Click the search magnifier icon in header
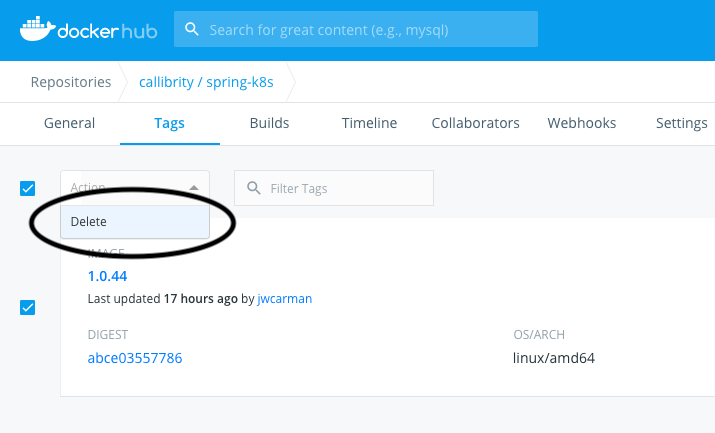This screenshot has width=715, height=433. [x=192, y=30]
